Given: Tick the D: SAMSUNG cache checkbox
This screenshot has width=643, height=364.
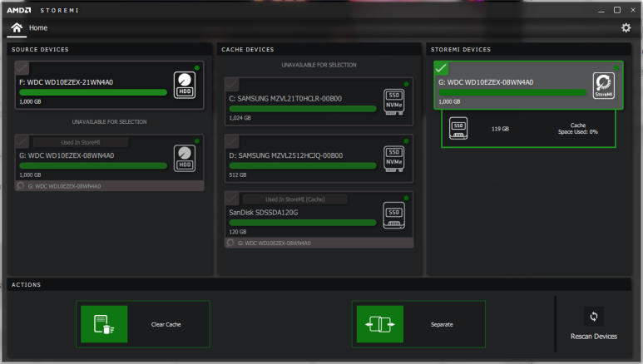Looking at the screenshot, I should click(232, 141).
